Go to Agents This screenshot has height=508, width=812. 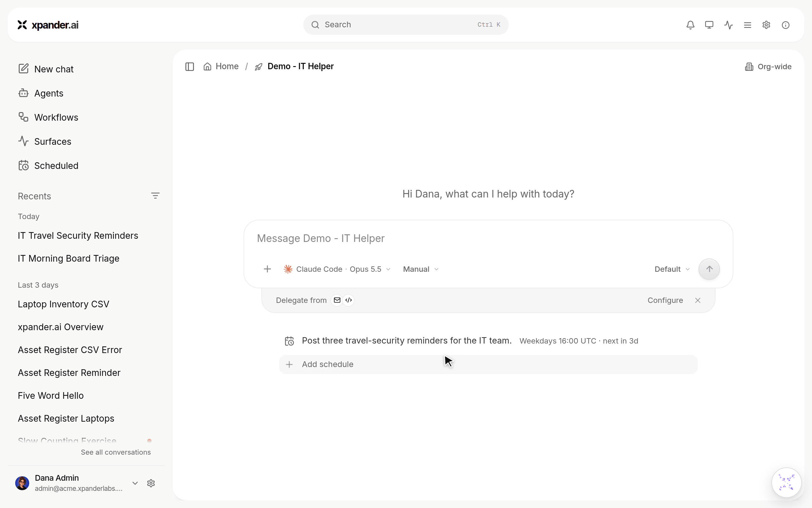[41, 93]
